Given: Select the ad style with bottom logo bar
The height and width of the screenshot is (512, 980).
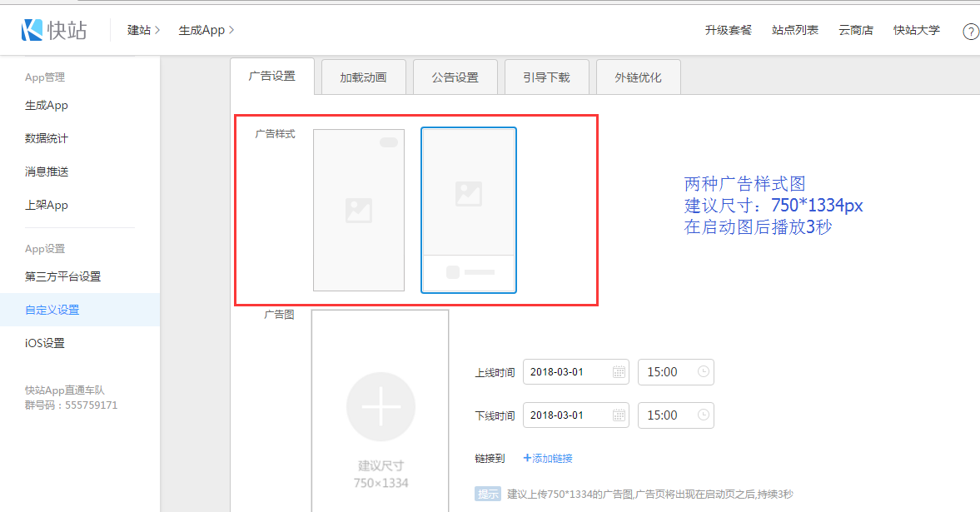Looking at the screenshot, I should 469,210.
